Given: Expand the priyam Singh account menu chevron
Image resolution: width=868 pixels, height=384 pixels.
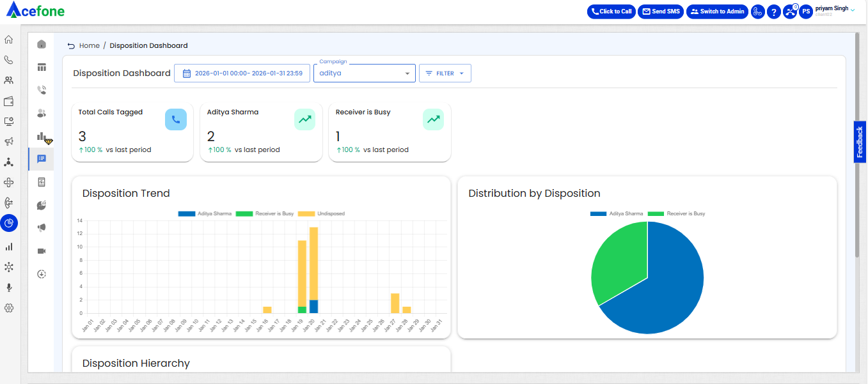Looking at the screenshot, I should (853, 10).
